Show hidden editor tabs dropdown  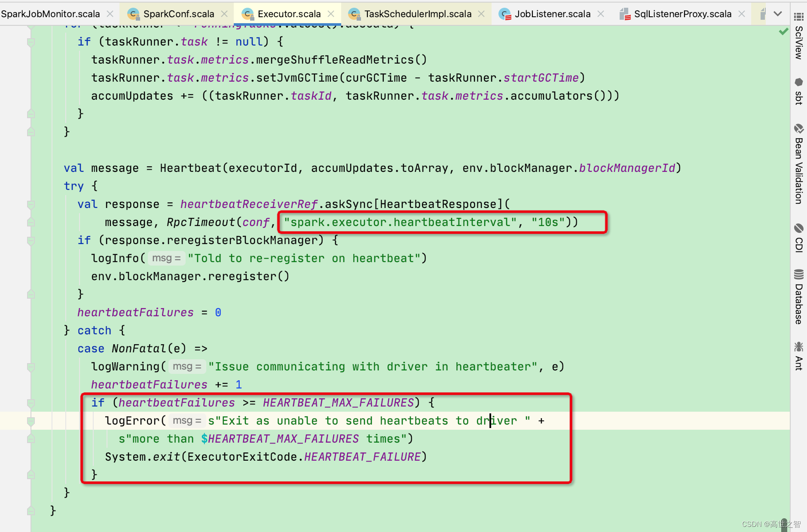tap(778, 14)
